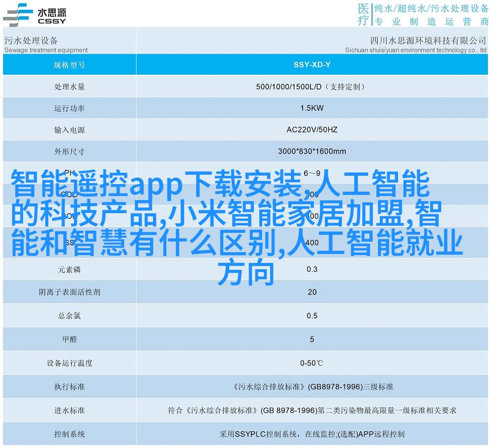Click the Sewage treatment equipment subtitle

(x=46, y=50)
